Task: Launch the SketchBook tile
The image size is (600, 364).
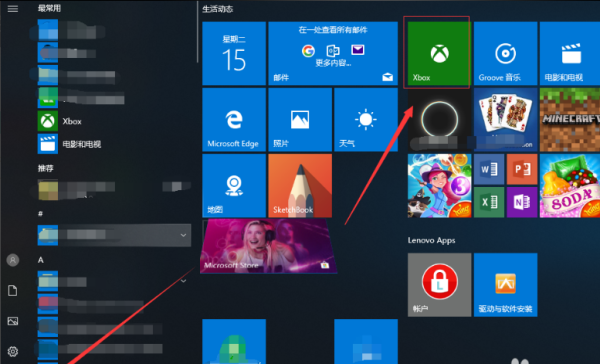Action: tap(300, 186)
